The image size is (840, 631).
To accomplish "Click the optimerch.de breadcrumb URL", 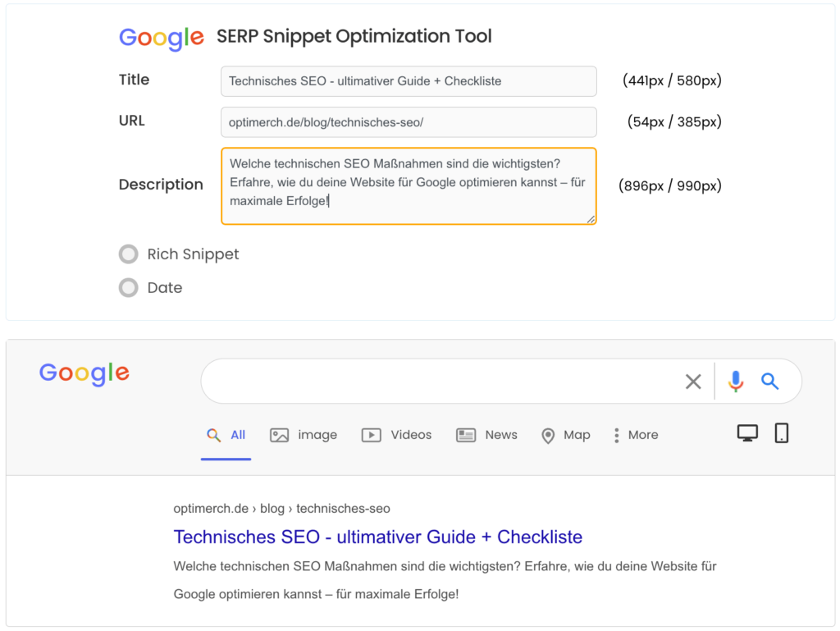I will click(x=282, y=509).
